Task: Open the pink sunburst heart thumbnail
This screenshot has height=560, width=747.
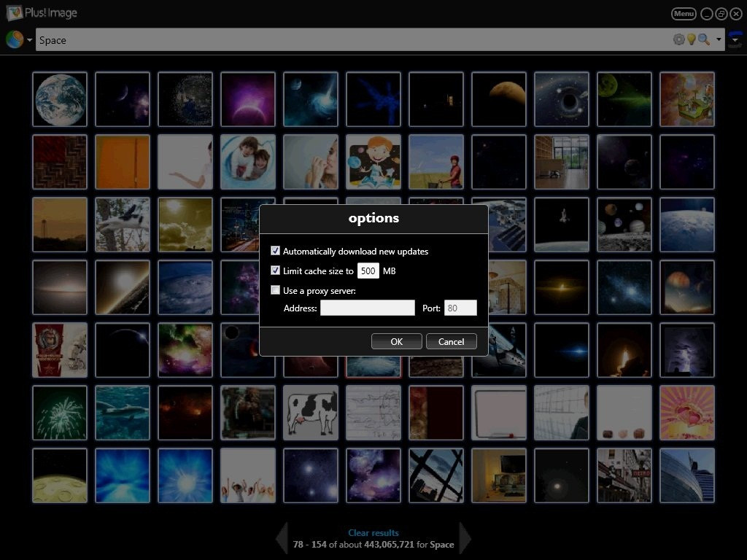Action: point(687,413)
